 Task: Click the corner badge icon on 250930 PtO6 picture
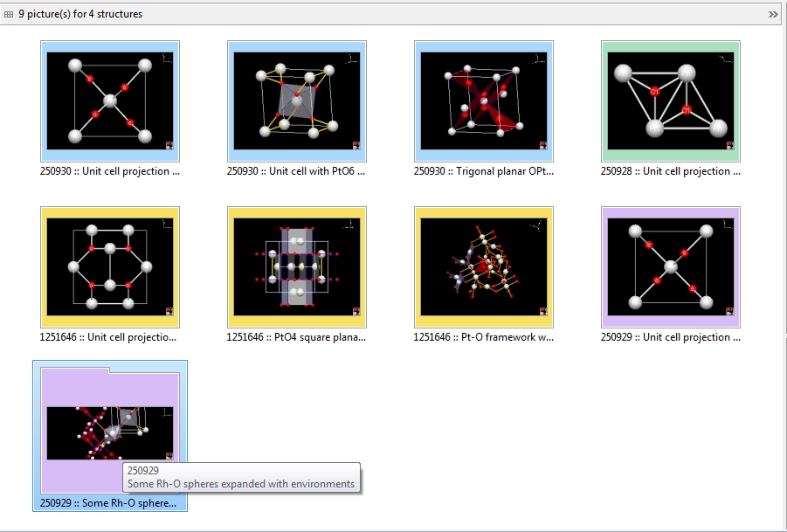[356, 146]
